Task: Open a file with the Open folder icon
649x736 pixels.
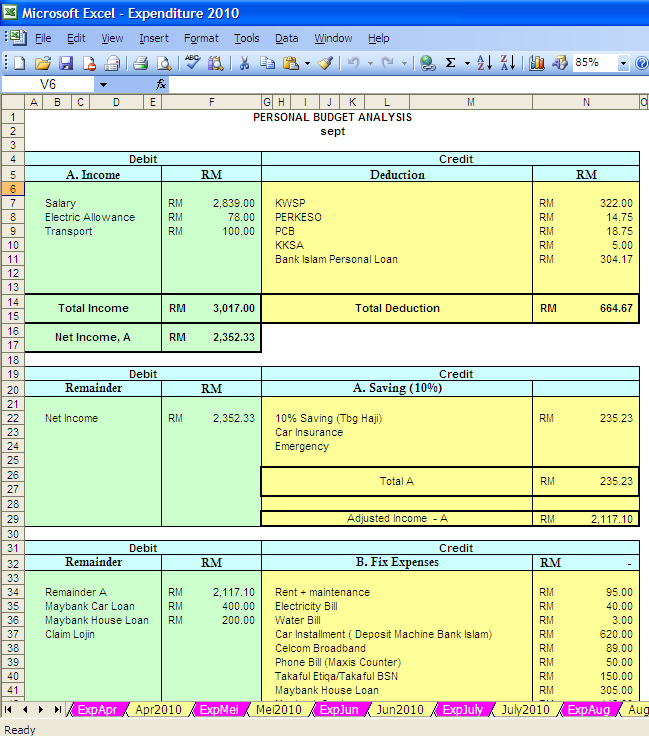Action: click(43, 63)
